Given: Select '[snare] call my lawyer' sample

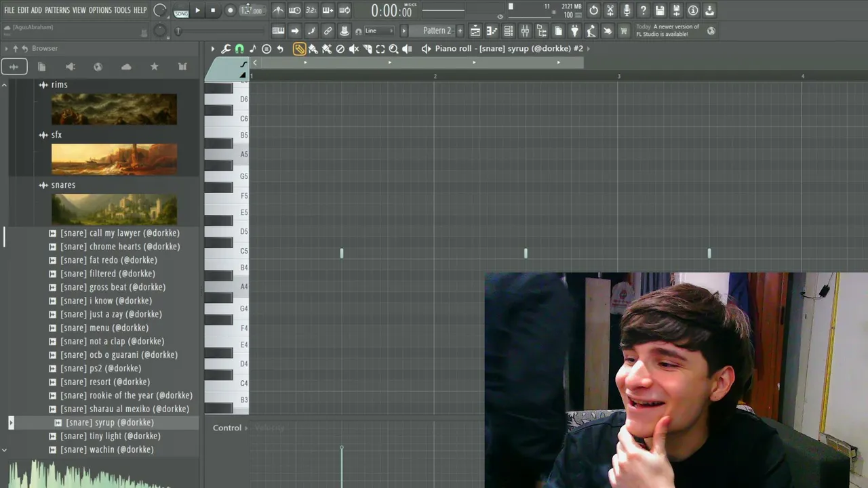Looking at the screenshot, I should point(119,233).
